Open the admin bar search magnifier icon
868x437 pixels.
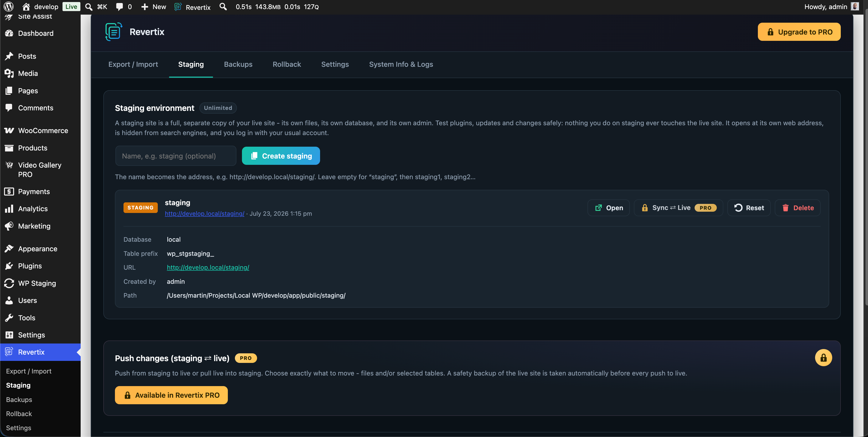[223, 7]
